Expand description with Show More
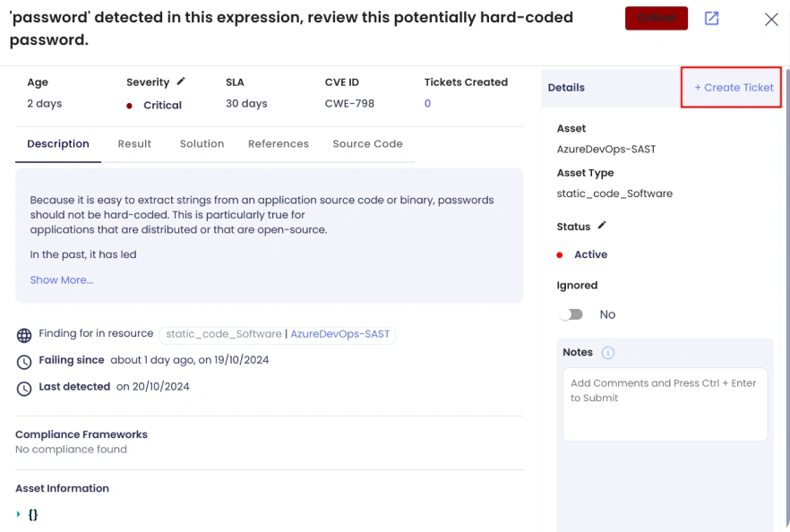Image resolution: width=790 pixels, height=532 pixels. click(x=61, y=280)
